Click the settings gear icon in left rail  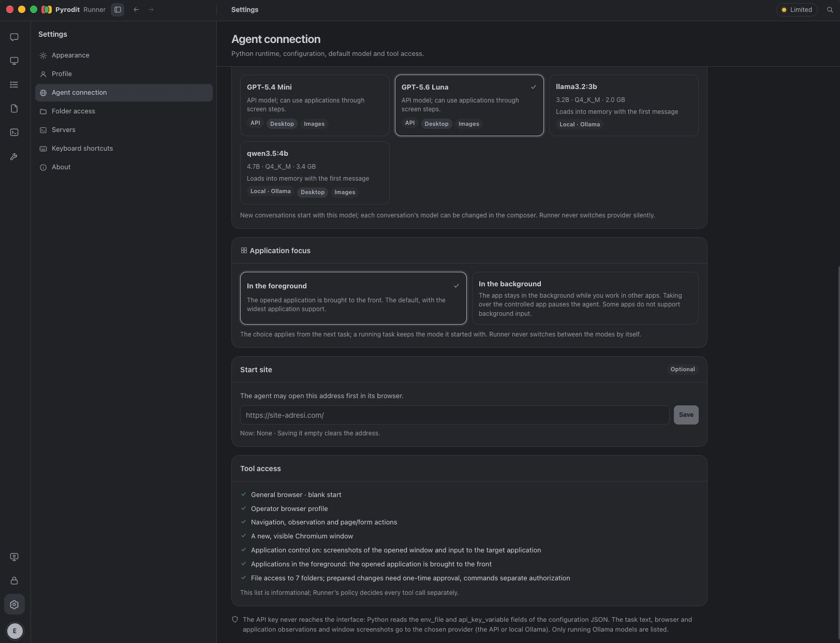[x=14, y=605]
